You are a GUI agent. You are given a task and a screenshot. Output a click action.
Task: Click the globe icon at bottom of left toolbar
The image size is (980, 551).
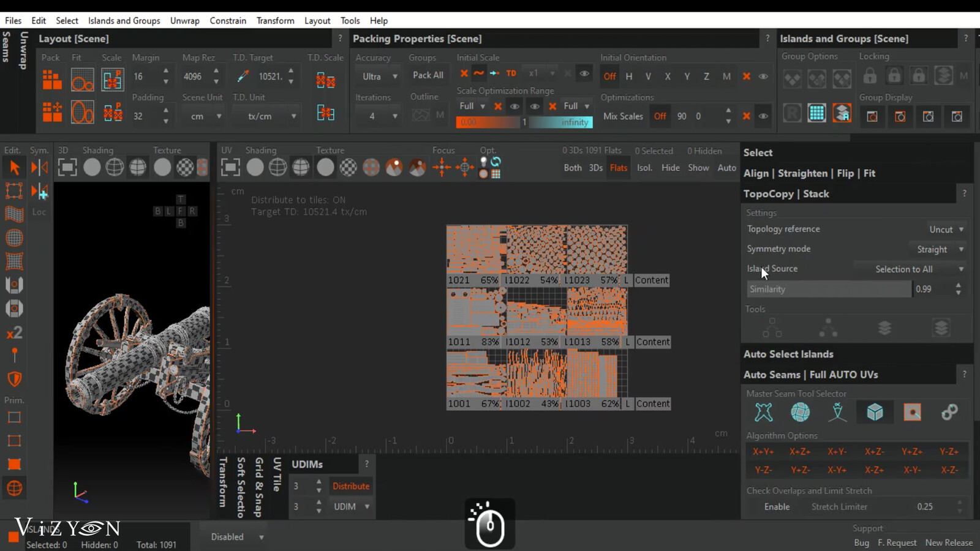pos(14,488)
